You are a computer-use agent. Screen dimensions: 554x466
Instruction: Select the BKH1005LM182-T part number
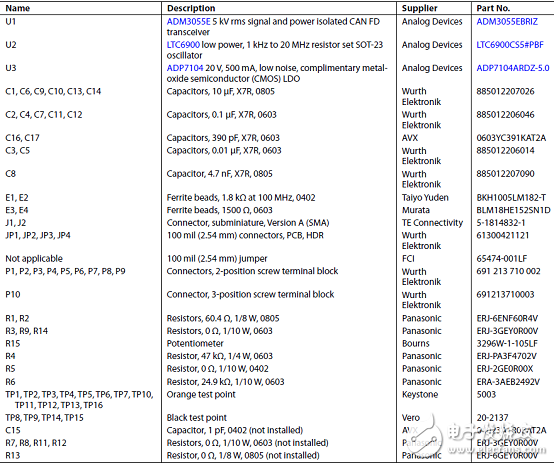click(511, 198)
